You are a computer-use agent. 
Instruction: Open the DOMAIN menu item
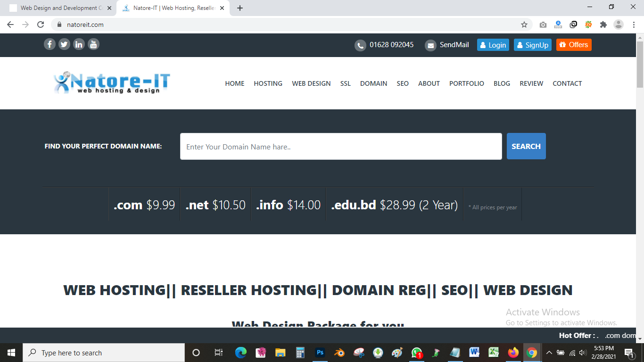374,83
